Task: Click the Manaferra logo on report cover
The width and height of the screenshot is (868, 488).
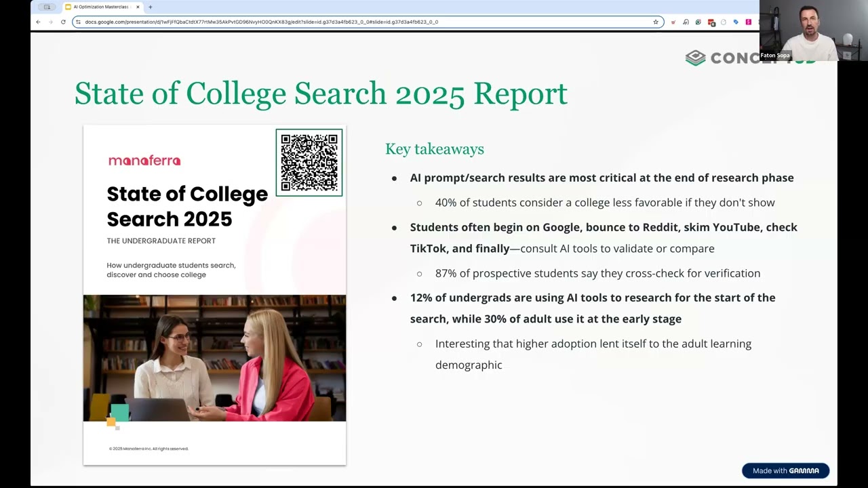Action: [x=144, y=161]
